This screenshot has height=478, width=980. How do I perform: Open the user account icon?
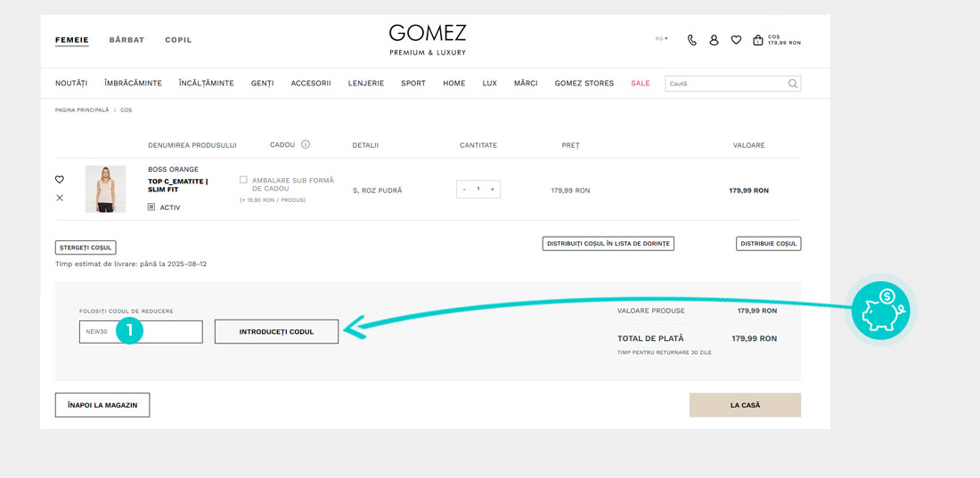(x=714, y=40)
